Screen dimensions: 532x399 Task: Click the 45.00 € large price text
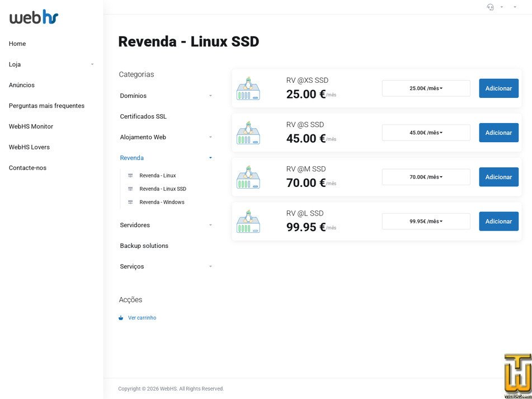(x=306, y=138)
